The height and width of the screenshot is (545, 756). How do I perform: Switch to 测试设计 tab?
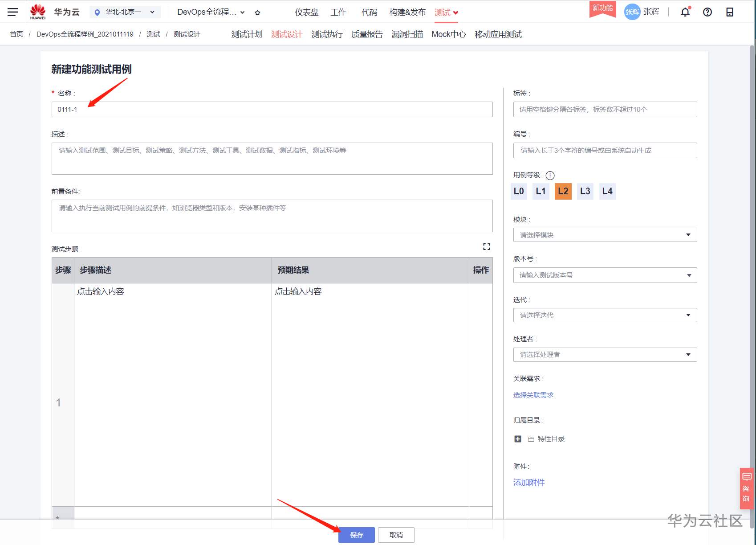[x=287, y=34]
